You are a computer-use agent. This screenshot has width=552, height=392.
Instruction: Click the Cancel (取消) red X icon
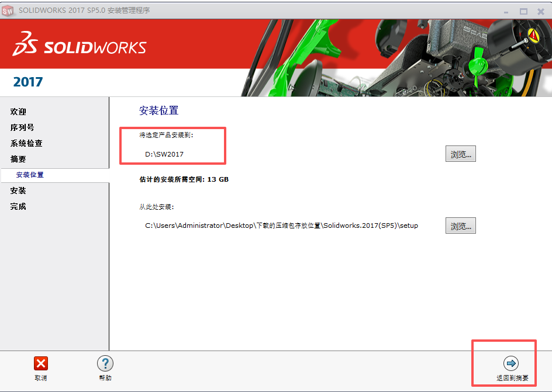pyautogui.click(x=40, y=363)
